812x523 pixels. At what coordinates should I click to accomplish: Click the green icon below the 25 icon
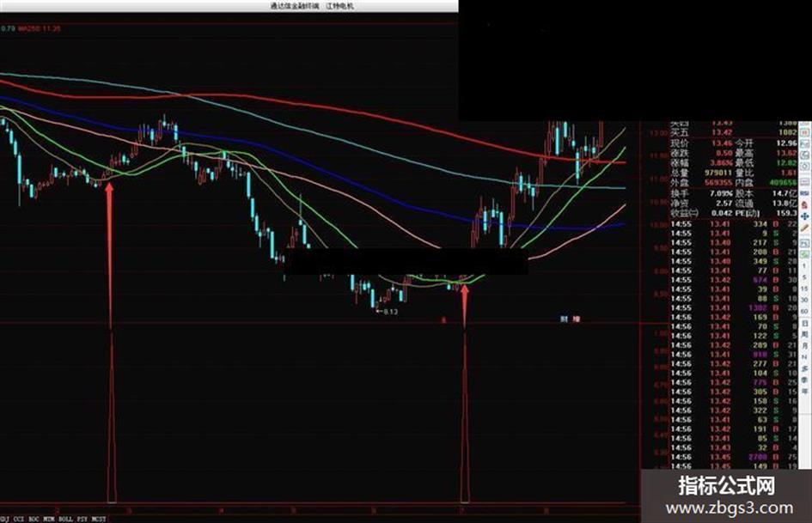pyautogui.click(x=804, y=254)
